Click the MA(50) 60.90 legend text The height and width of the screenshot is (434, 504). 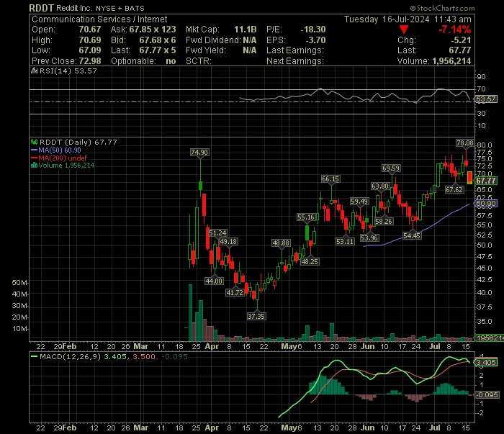coord(60,150)
